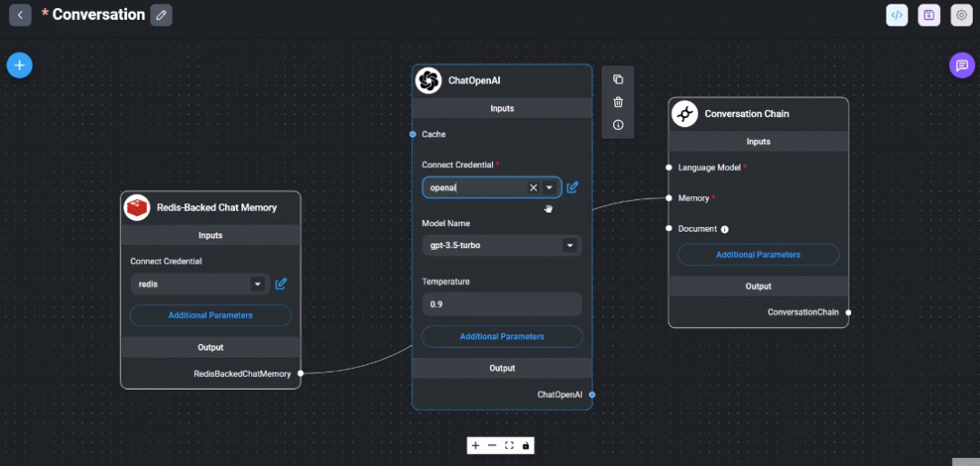Edit the openai credential with the pencil icon

[572, 187]
